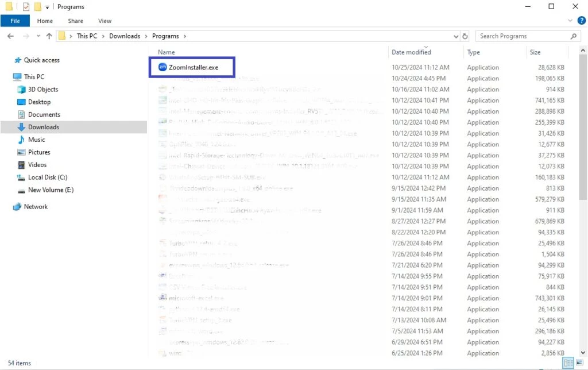The height and width of the screenshot is (370, 588).
Task: Open the ZoomInstaller.exe file
Action: coord(193,67)
